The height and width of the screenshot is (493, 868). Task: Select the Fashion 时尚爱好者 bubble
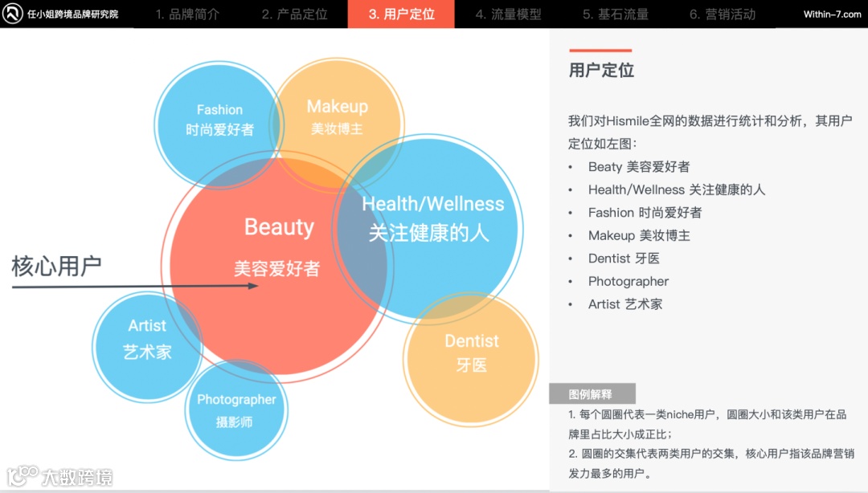point(219,119)
